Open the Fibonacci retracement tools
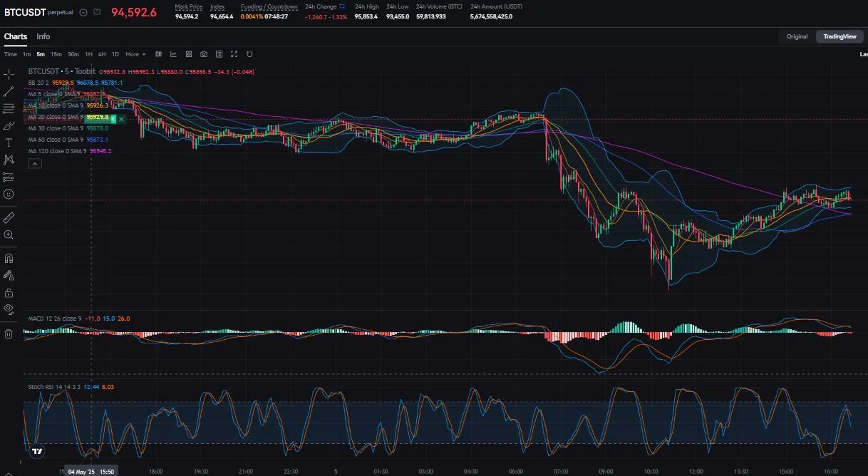Viewport: 868px width, 476px height. [x=9, y=108]
